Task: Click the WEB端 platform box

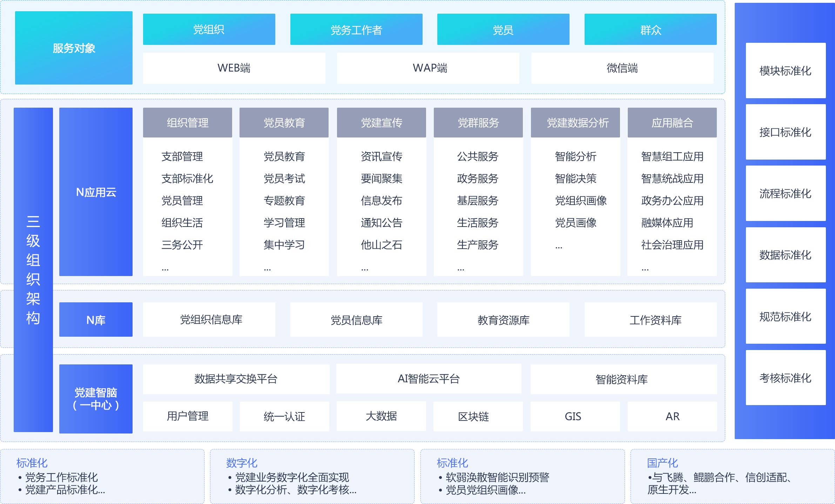Action: (234, 68)
